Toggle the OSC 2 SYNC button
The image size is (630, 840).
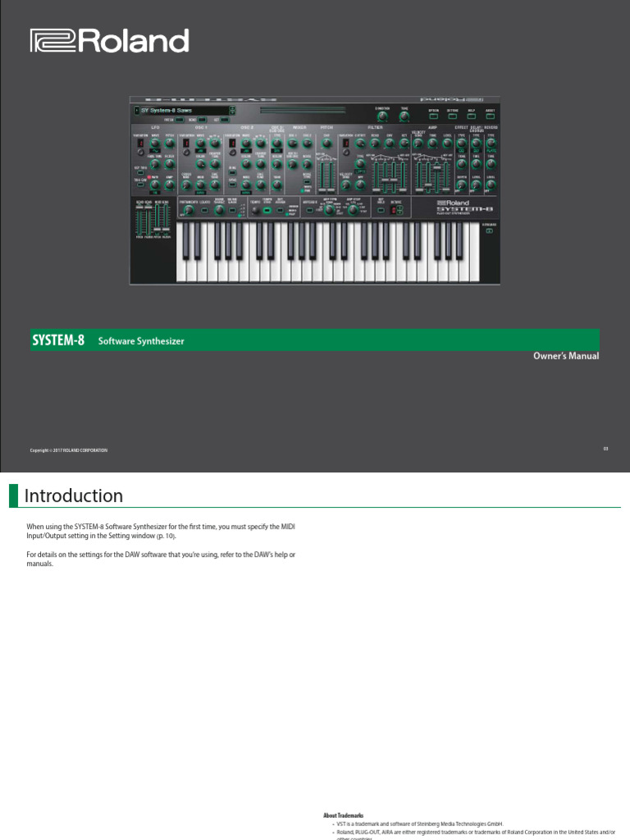(232, 185)
